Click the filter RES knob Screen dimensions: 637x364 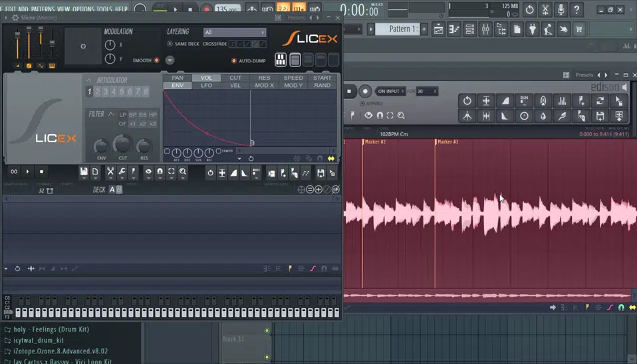(x=144, y=147)
